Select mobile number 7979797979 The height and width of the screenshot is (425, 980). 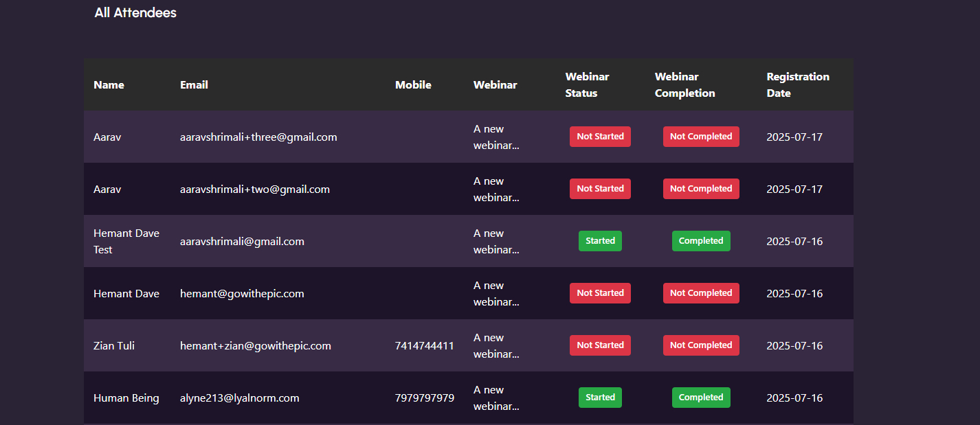coord(424,398)
